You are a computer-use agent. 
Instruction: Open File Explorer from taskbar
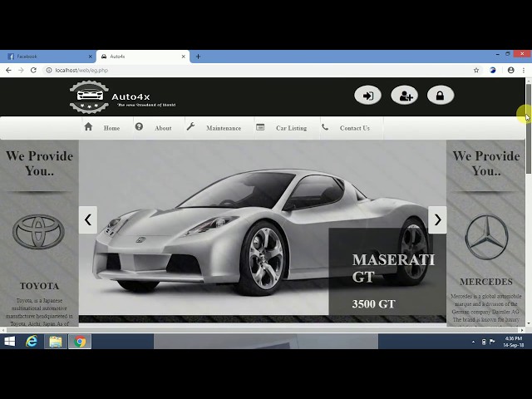(56, 342)
